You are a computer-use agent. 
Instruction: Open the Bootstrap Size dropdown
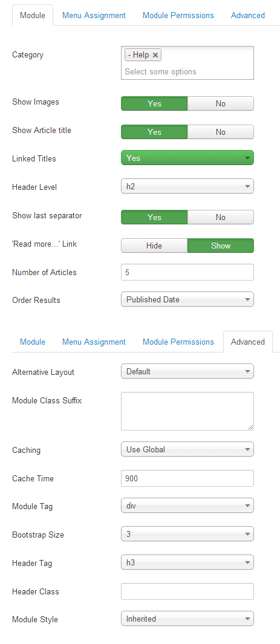pyautogui.click(x=187, y=534)
